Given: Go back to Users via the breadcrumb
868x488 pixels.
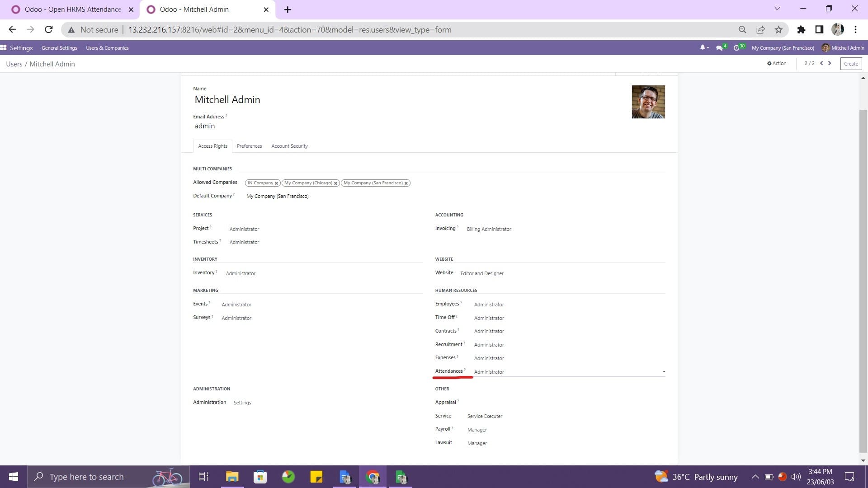Looking at the screenshot, I should 14,64.
